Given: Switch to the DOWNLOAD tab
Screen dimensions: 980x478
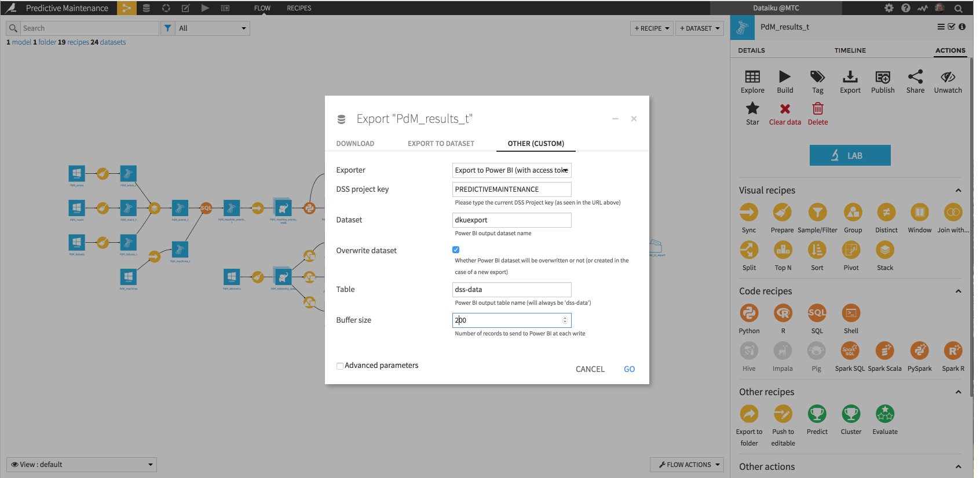Looking at the screenshot, I should 355,144.
